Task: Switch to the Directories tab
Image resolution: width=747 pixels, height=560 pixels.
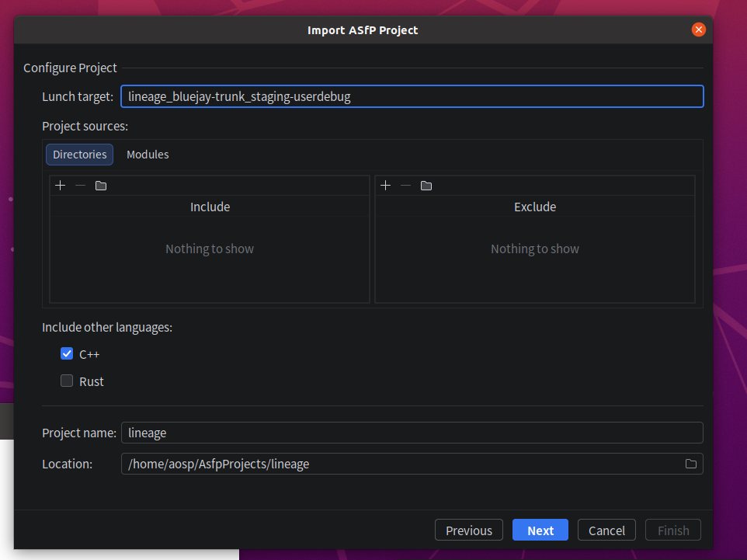Action: tap(79, 155)
